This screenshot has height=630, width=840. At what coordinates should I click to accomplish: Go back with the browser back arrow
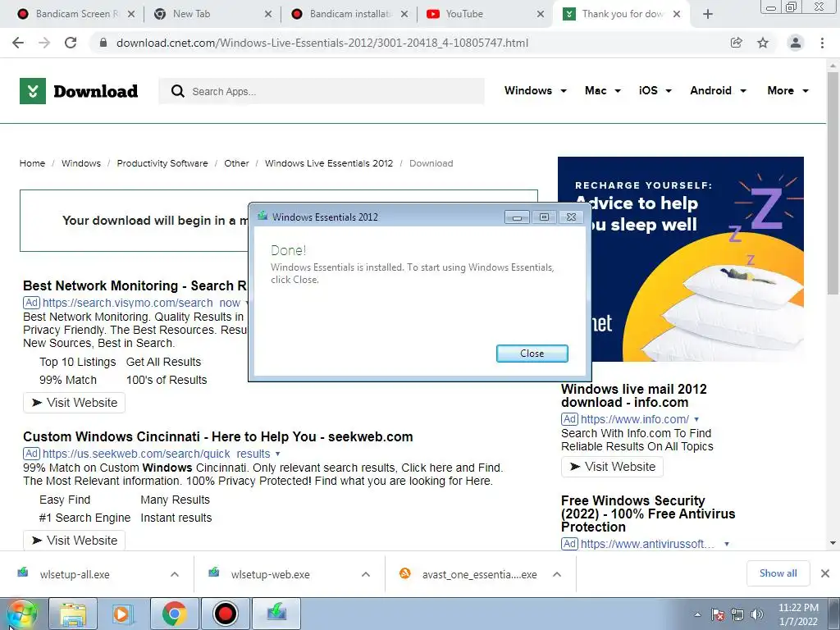tap(18, 43)
